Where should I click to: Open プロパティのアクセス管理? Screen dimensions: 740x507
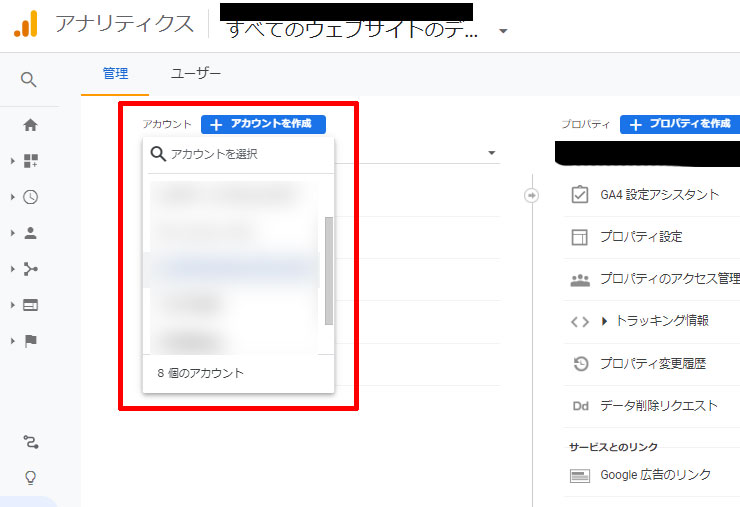pos(670,279)
